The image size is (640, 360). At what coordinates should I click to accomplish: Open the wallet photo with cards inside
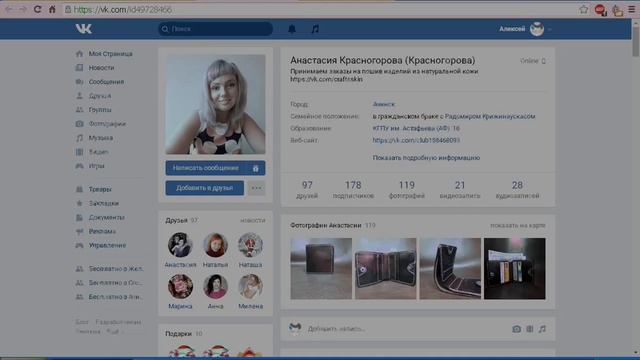[x=515, y=269]
